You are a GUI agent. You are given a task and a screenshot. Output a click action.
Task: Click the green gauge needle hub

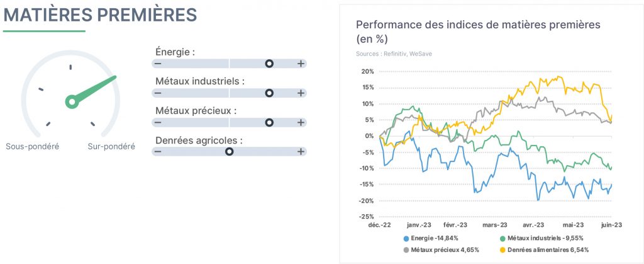[x=72, y=101]
